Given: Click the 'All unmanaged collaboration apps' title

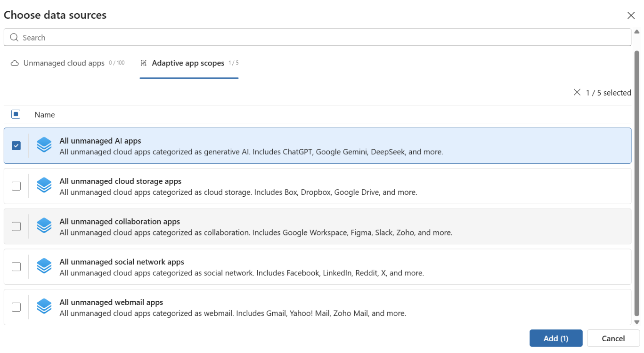Looking at the screenshot, I should [x=120, y=222].
